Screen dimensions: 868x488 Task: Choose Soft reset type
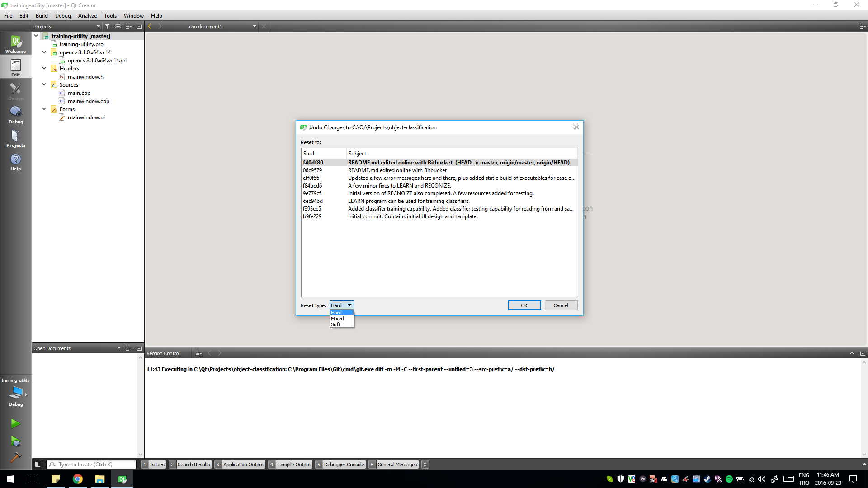(x=342, y=324)
